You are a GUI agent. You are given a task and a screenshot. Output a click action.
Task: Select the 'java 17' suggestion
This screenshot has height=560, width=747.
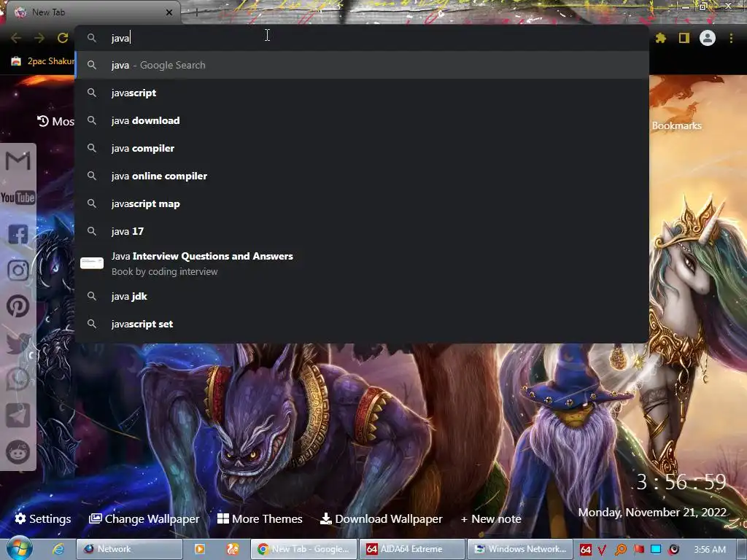[x=362, y=231]
